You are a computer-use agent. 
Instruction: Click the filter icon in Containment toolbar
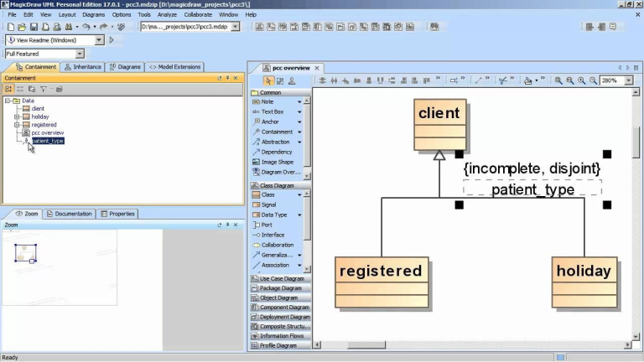point(43,89)
